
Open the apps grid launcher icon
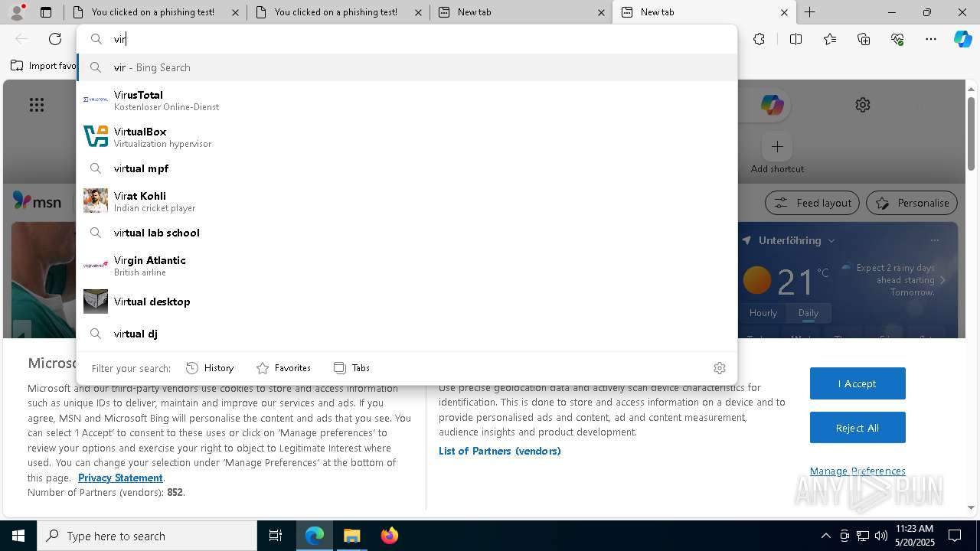[x=37, y=105]
